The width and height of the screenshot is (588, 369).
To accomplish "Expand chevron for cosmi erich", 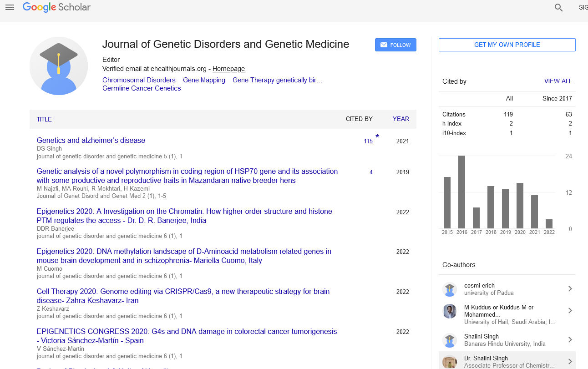I will pyautogui.click(x=570, y=289).
